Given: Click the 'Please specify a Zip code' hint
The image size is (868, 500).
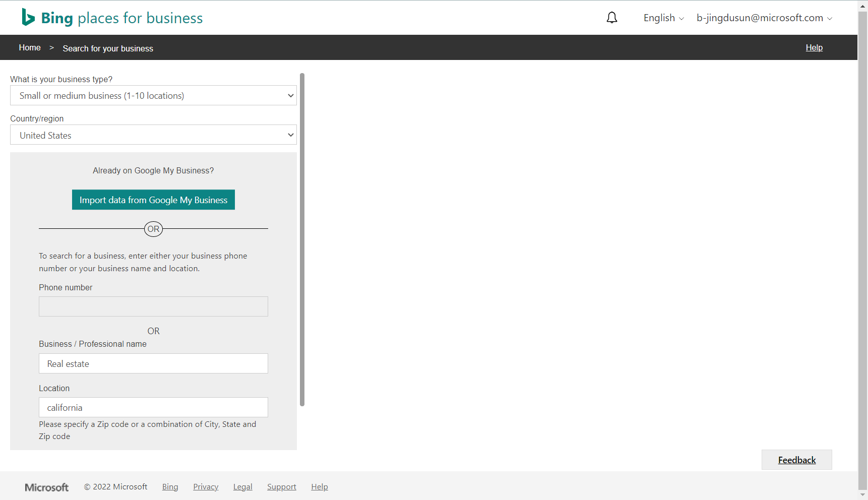Looking at the screenshot, I should [148, 430].
